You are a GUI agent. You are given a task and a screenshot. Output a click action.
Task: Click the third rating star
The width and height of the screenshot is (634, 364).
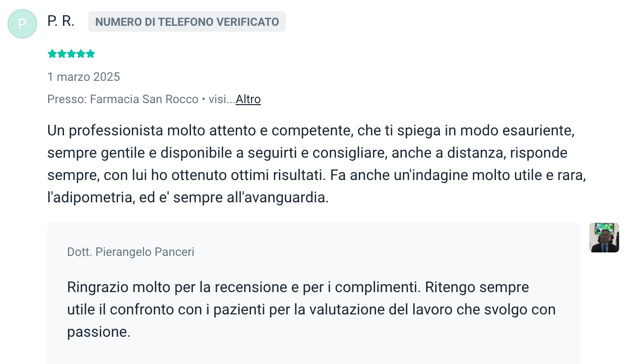tap(71, 54)
